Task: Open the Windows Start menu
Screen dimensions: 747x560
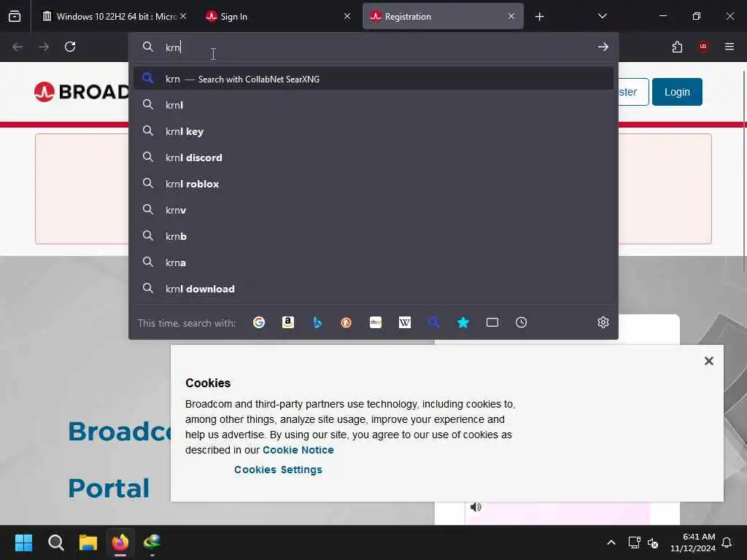Action: pos(23,542)
